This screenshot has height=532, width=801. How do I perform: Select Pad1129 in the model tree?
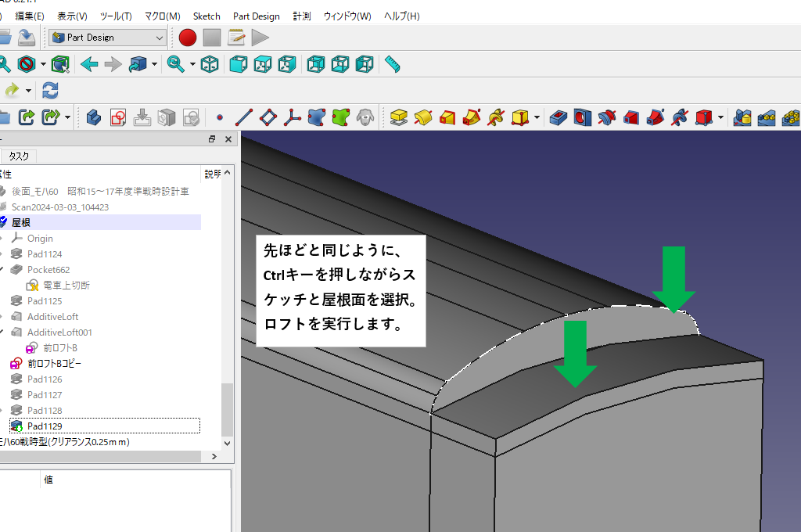(45, 426)
